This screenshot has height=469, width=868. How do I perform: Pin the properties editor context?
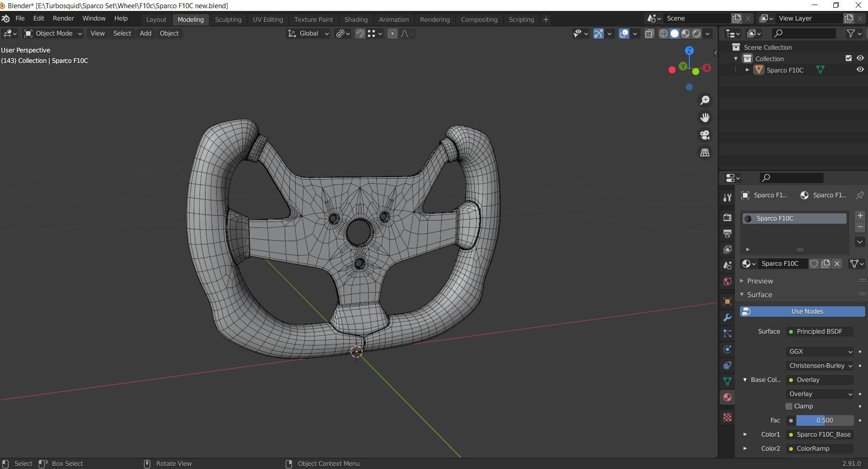860,195
